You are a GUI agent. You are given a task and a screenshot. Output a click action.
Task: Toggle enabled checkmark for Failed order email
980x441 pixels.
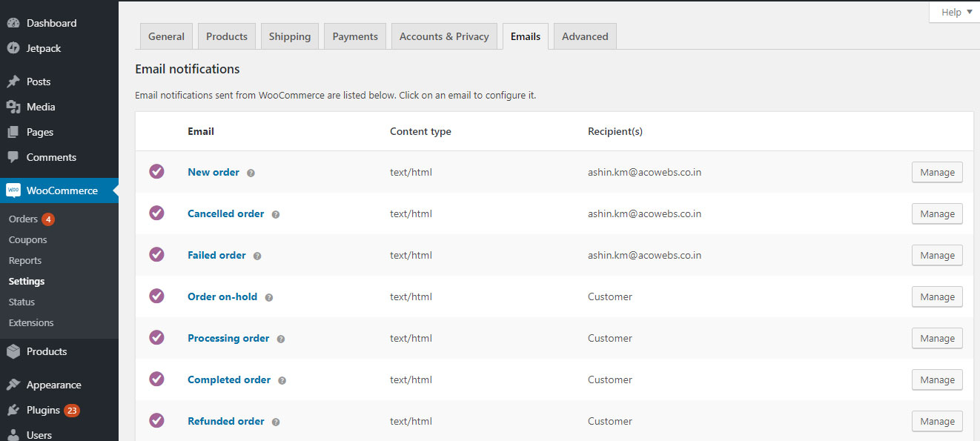156,254
